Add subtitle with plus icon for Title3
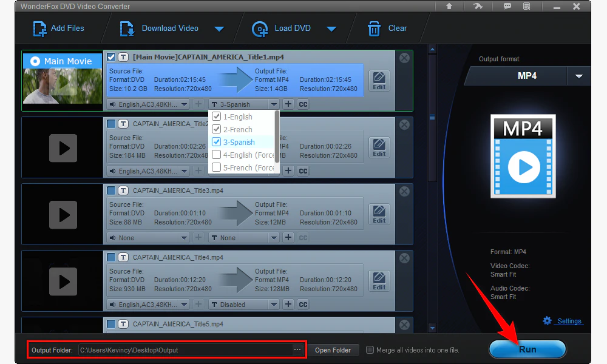Image resolution: width=607 pixels, height=364 pixels. click(x=288, y=237)
